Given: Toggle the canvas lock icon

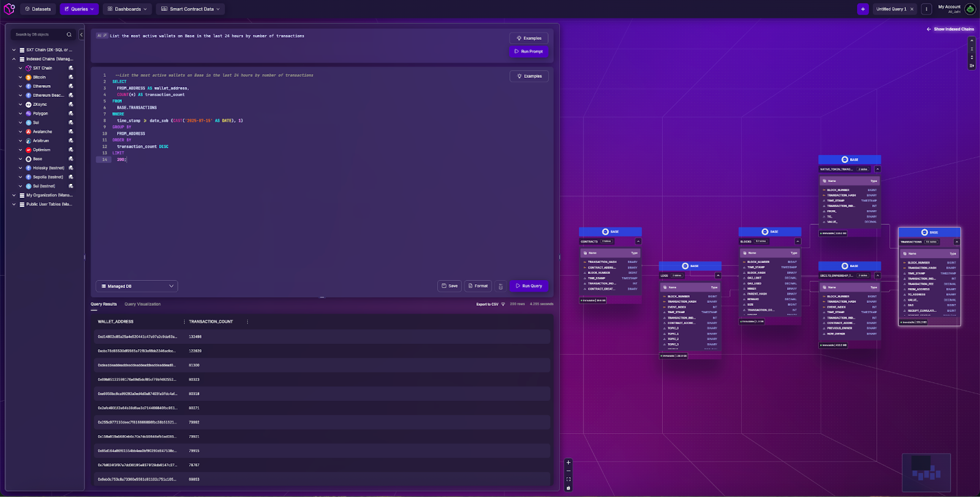Looking at the screenshot, I should pos(568,488).
